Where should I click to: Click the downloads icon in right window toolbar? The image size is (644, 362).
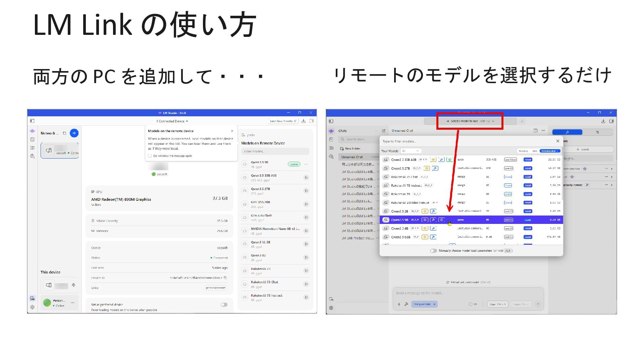[603, 121]
